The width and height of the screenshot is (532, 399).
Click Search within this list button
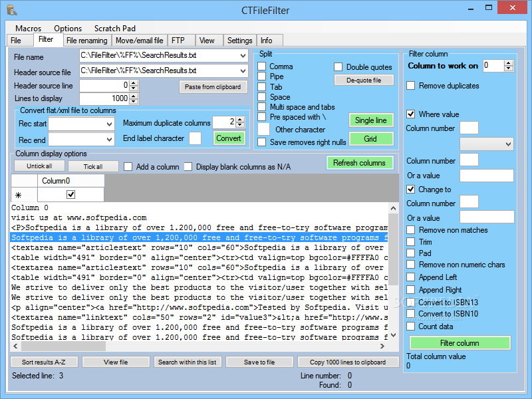[x=188, y=362]
